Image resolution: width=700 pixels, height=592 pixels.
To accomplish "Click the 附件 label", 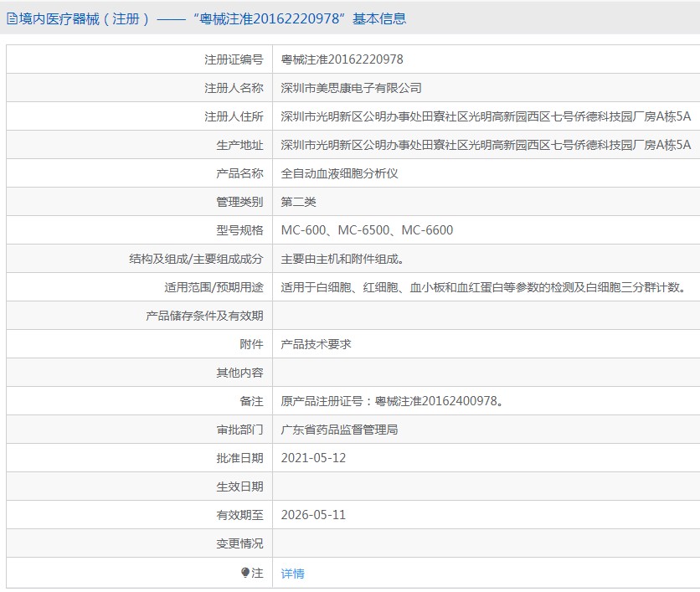I will [x=251, y=344].
